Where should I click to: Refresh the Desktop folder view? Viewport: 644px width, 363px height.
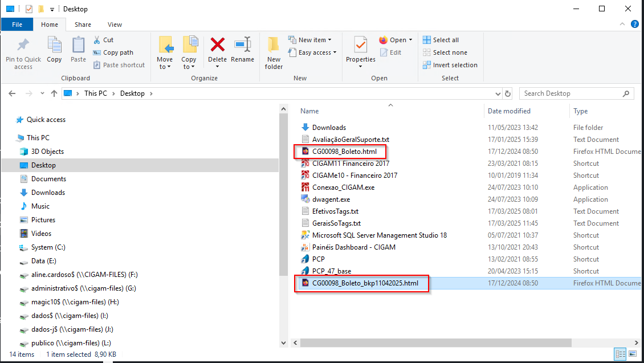508,93
